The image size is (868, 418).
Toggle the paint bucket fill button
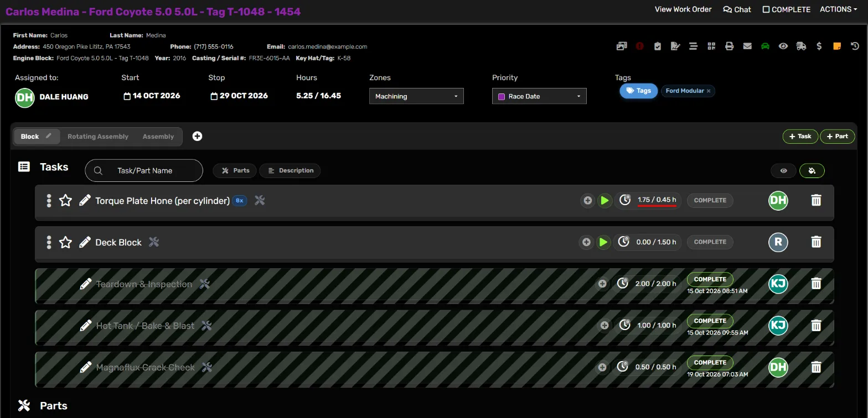click(812, 171)
